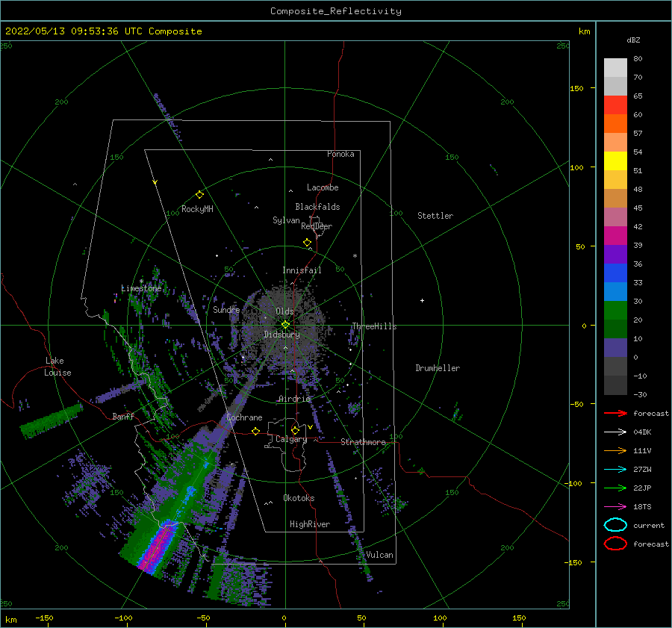Click the yellow diamond marker below Cochrane

coord(255,432)
